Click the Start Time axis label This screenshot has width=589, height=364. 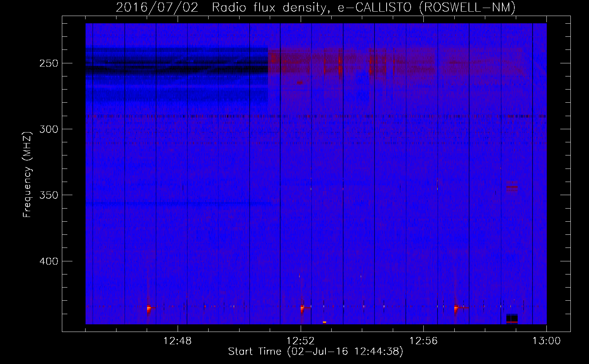click(316, 352)
